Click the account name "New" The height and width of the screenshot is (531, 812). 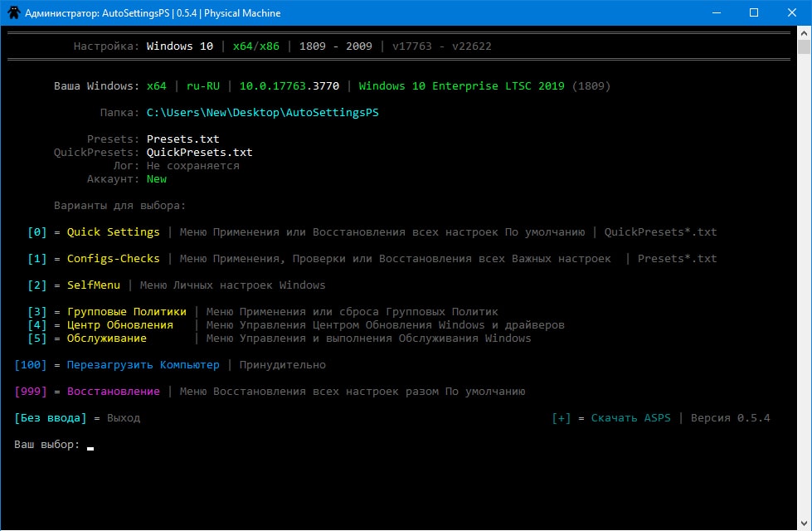(156, 178)
